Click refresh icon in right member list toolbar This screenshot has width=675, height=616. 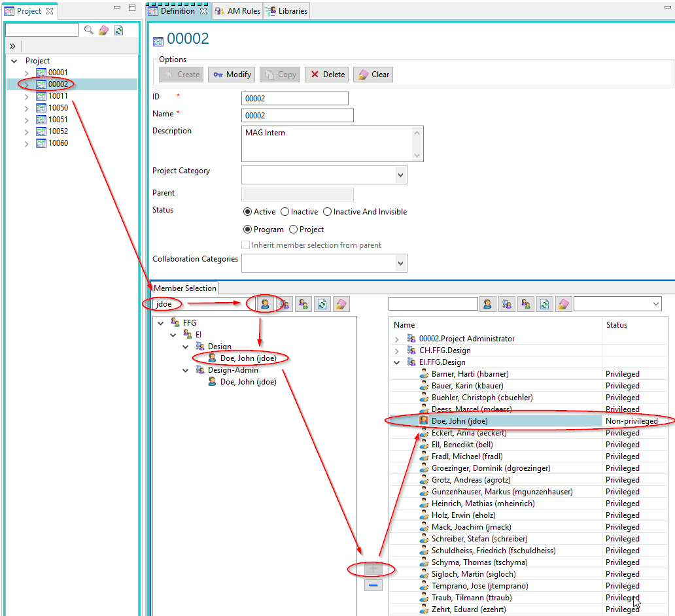click(544, 304)
